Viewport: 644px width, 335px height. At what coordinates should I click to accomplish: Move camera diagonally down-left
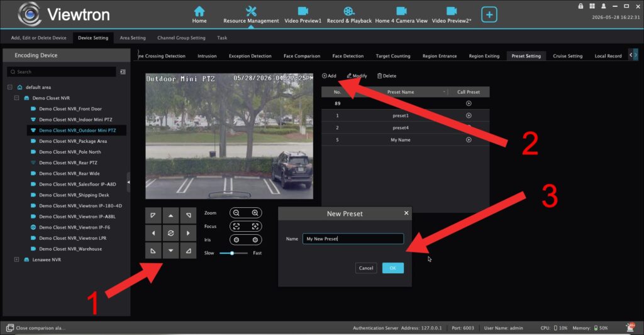(153, 251)
